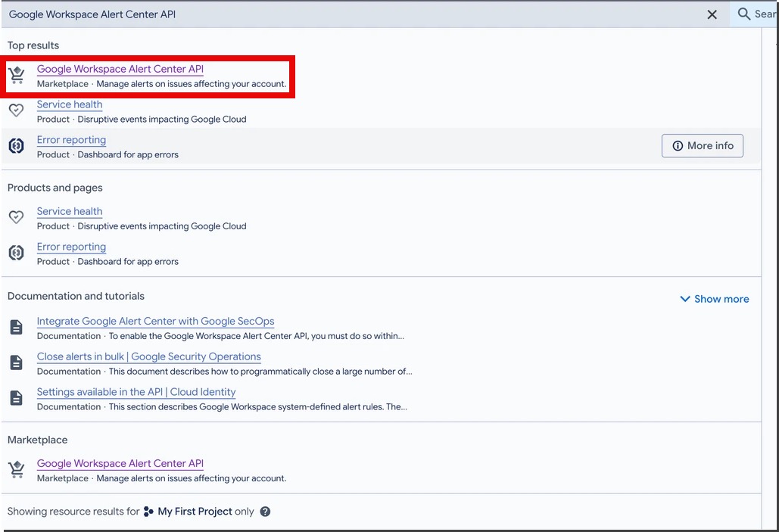
Task: Click cart icon beside top Alert Center API result
Action: click(17, 76)
